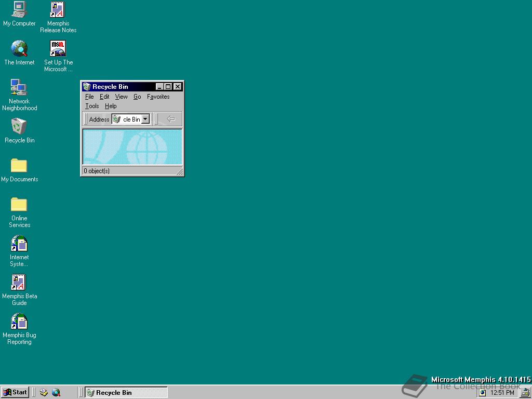Select the Memphis Beta Guide shortcut
532x399 pixels.
pyautogui.click(x=19, y=290)
